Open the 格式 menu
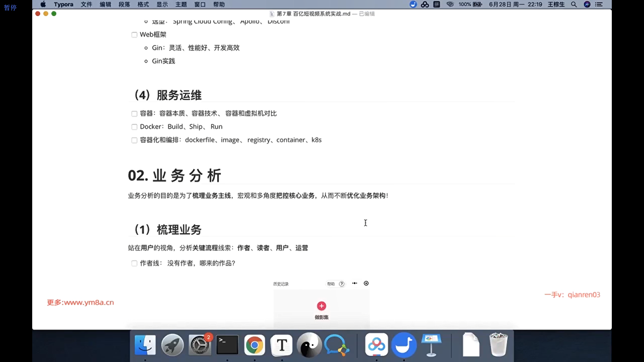 (143, 4)
